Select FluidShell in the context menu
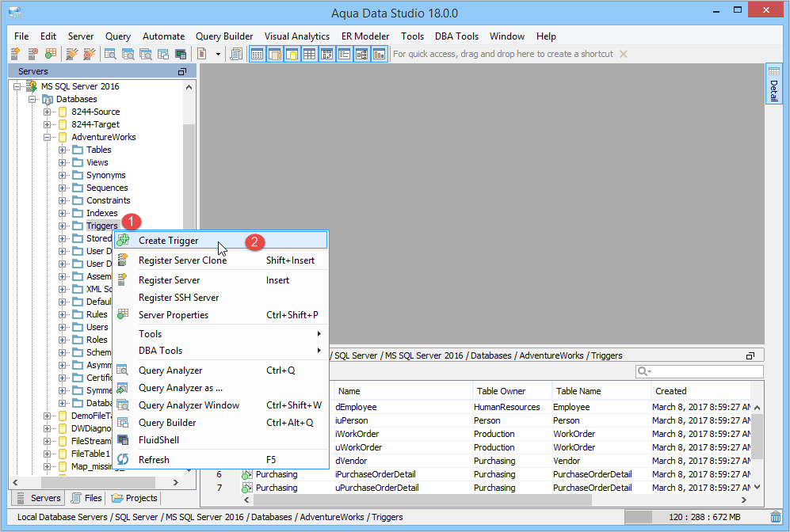Image resolution: width=790 pixels, height=532 pixels. [221, 440]
